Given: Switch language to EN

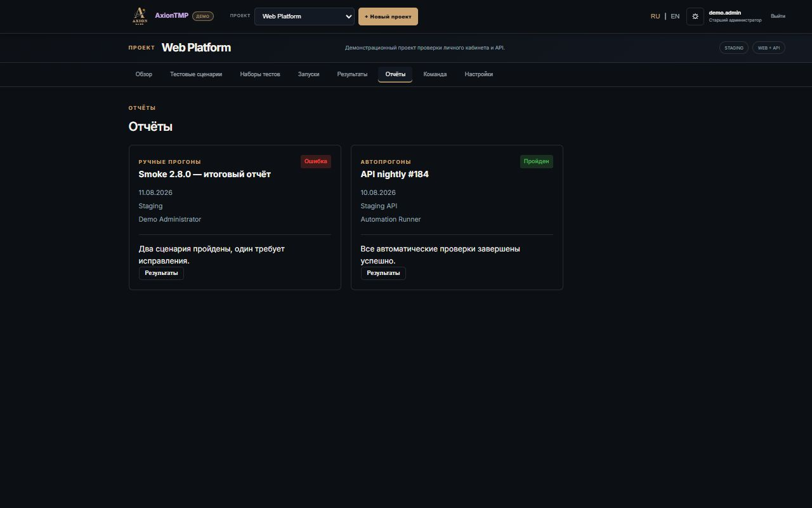Looking at the screenshot, I should tap(675, 17).
